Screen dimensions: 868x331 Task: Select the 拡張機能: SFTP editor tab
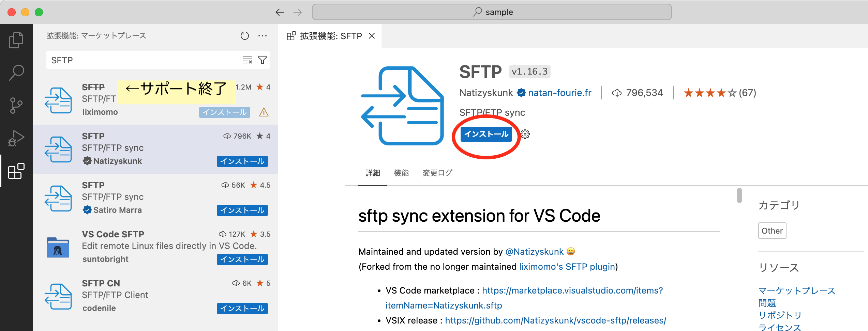(330, 36)
